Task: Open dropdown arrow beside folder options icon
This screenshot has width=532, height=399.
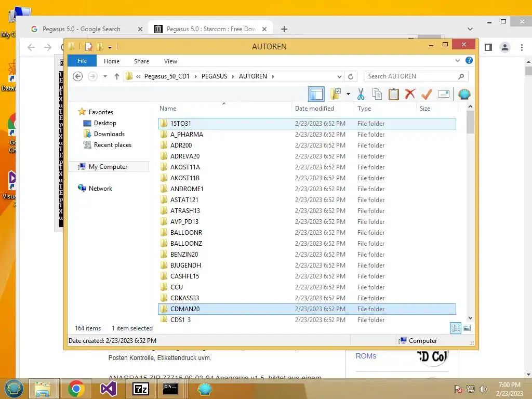Action: click(x=348, y=94)
